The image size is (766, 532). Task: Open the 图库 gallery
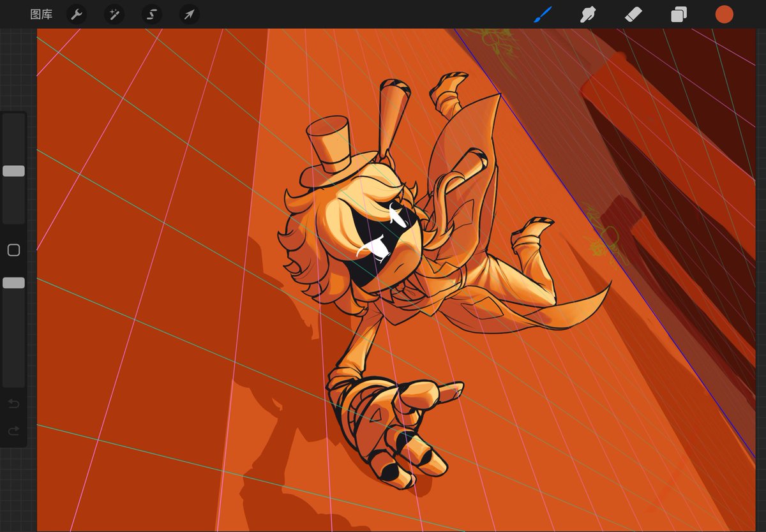click(41, 14)
